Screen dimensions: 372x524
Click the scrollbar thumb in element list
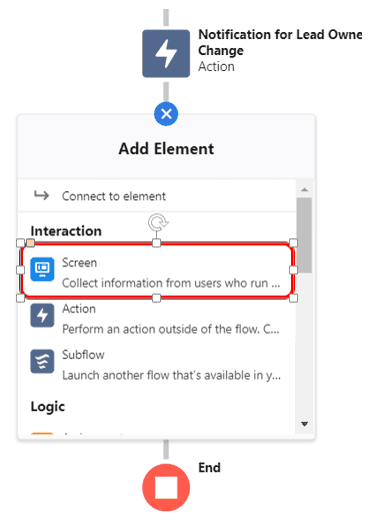pos(304,235)
